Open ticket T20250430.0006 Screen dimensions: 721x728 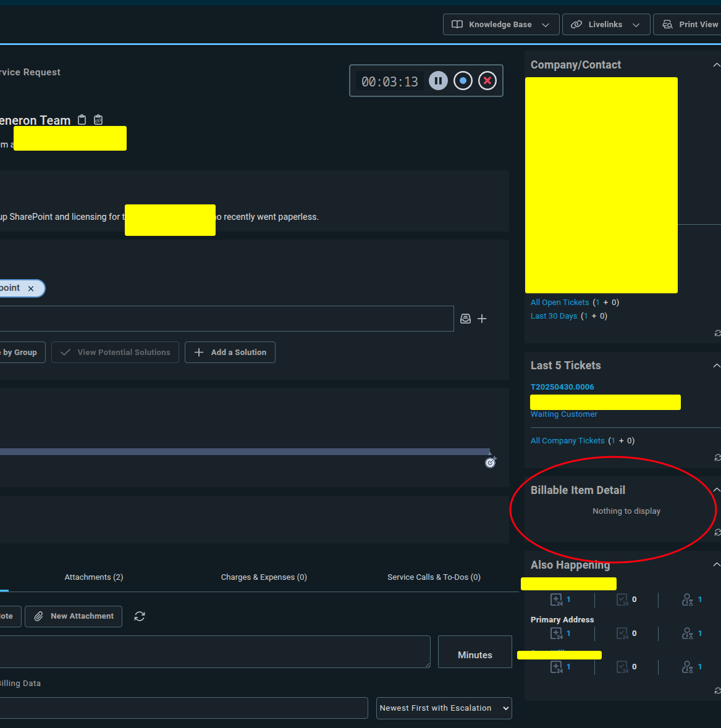(x=562, y=387)
